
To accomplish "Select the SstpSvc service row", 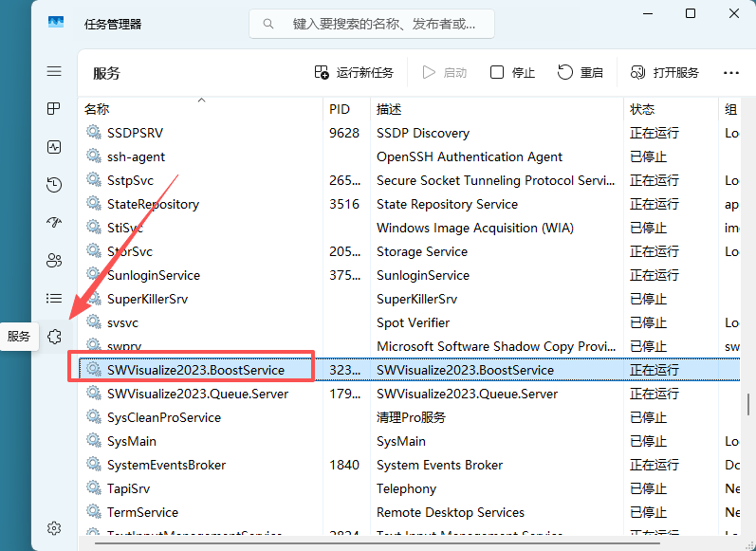I will 409,180.
